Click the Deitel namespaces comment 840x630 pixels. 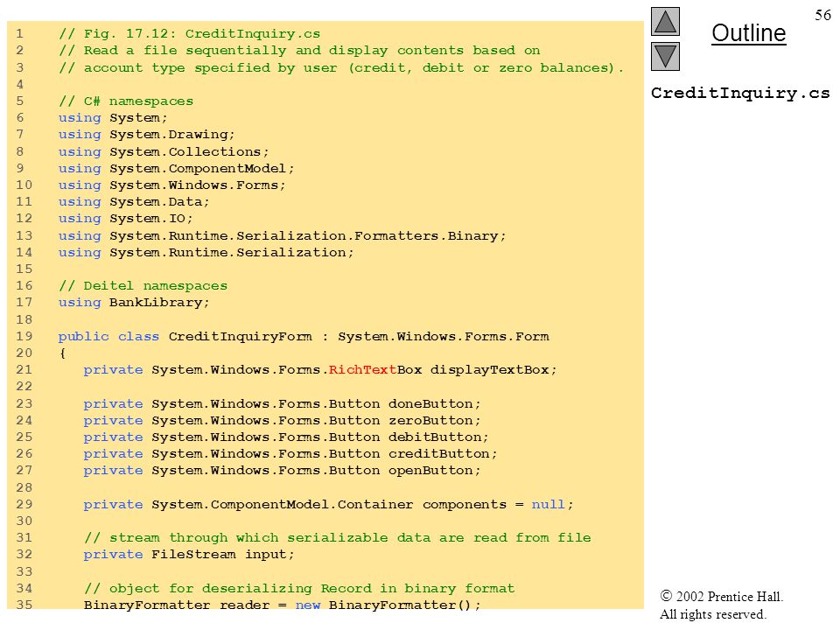click(x=143, y=286)
